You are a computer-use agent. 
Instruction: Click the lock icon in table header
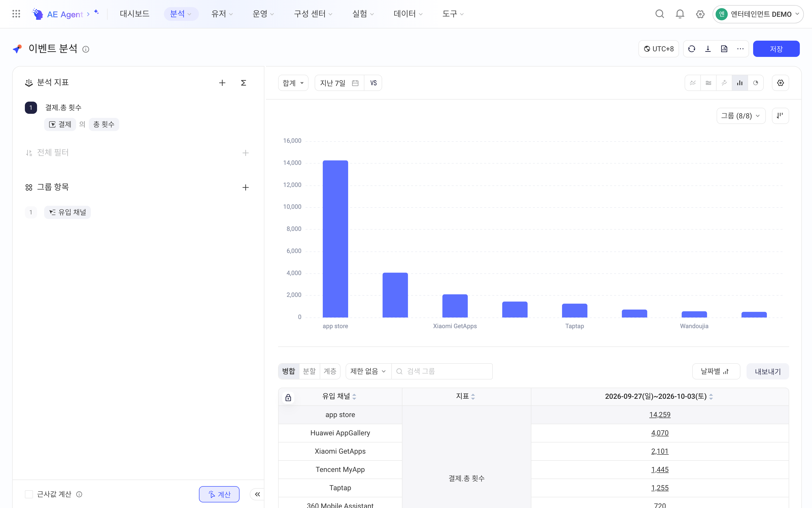pos(288,398)
